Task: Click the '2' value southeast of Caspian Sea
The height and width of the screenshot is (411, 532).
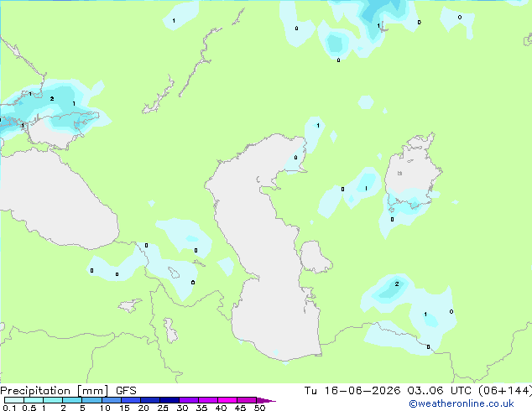Action: [397, 284]
